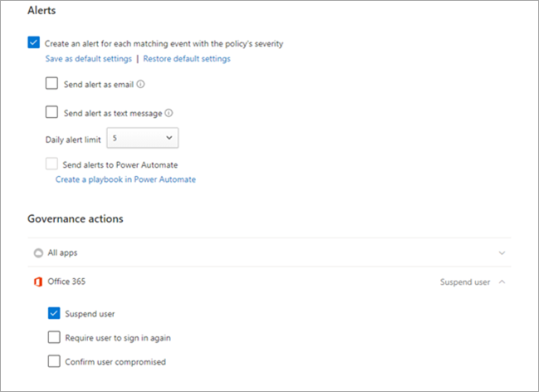The image size is (539, 392).
Task: Enable Send alert as email checkbox
Action: tap(52, 84)
